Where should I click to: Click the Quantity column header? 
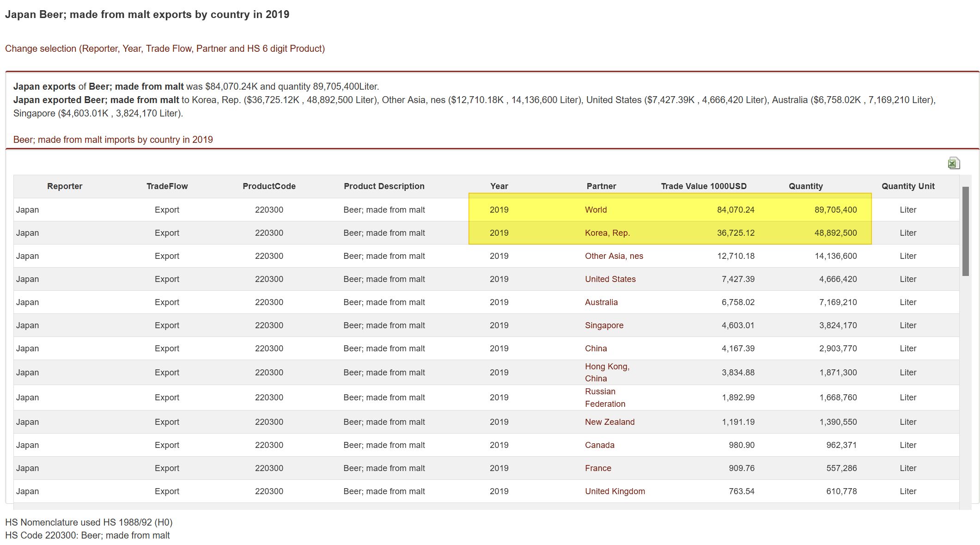pos(805,186)
